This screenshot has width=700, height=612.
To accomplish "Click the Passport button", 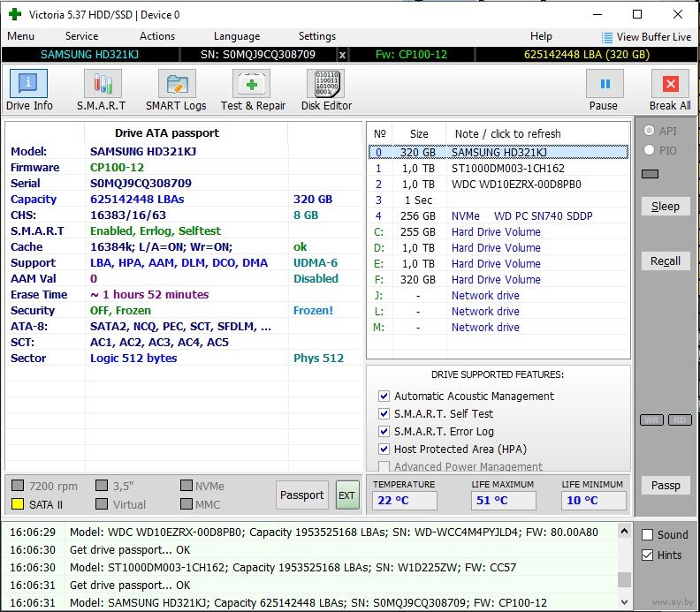I will (x=301, y=495).
